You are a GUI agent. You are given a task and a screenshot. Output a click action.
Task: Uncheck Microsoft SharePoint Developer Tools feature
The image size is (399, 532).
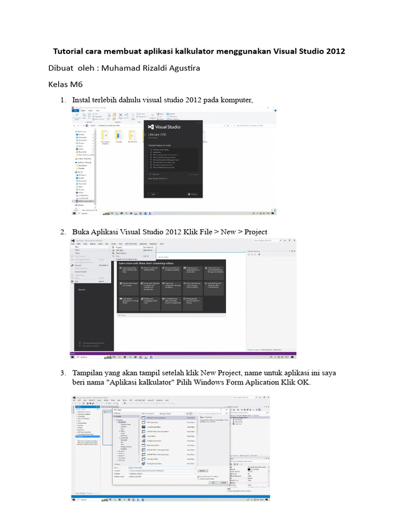[x=151, y=160]
